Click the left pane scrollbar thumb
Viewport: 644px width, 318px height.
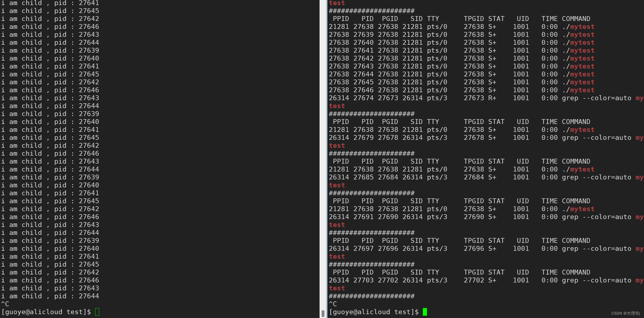point(323,313)
